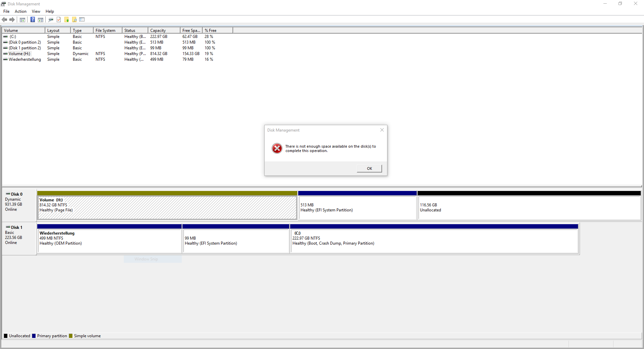Click the checklist toolbar icon
This screenshot has height=349, width=644.
(x=82, y=19)
